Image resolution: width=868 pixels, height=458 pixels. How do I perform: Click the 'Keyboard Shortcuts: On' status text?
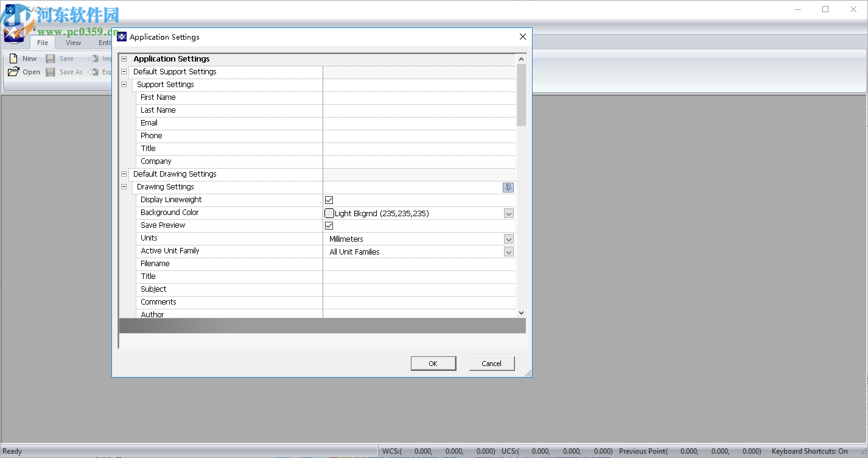(810, 451)
